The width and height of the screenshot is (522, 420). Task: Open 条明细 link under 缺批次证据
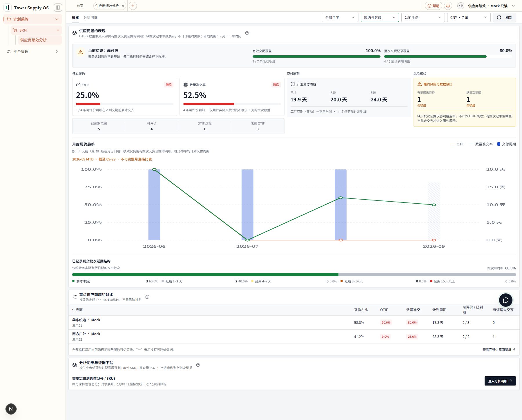(x=471, y=105)
